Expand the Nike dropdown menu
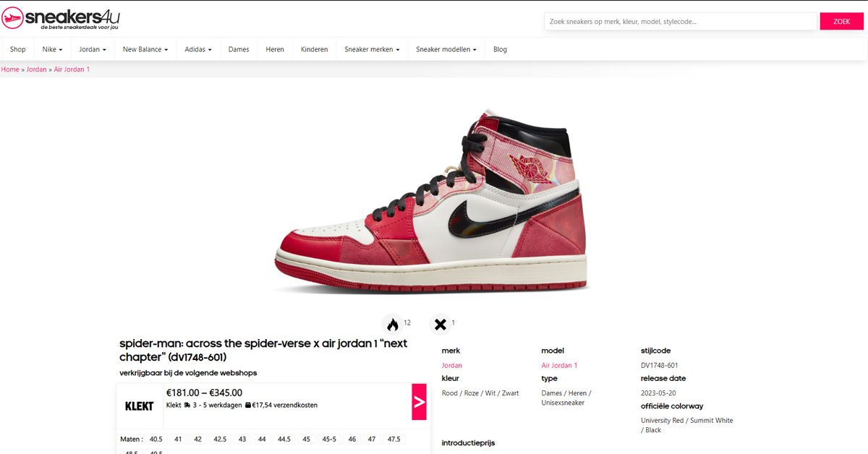868x454 pixels. pyautogui.click(x=52, y=49)
